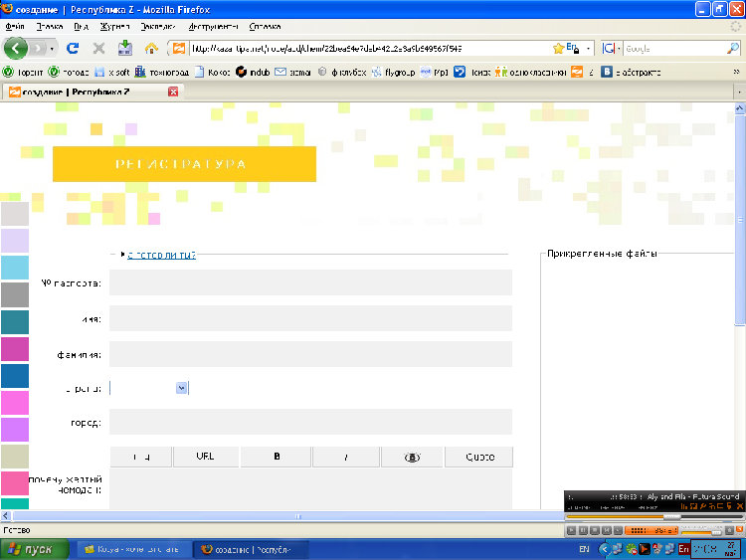
Task: Click the Quote editor button
Action: pyautogui.click(x=479, y=457)
